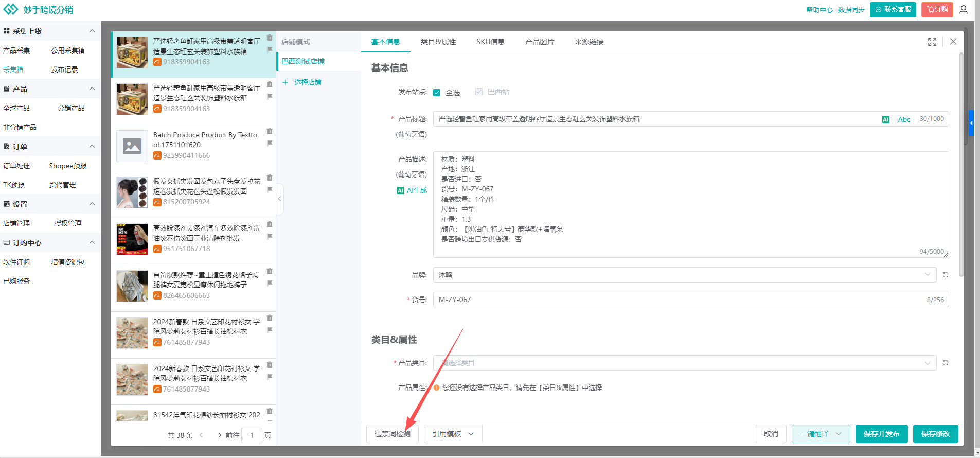Open the 一键翻译 dropdown
This screenshot has height=458, width=980.
pos(821,434)
